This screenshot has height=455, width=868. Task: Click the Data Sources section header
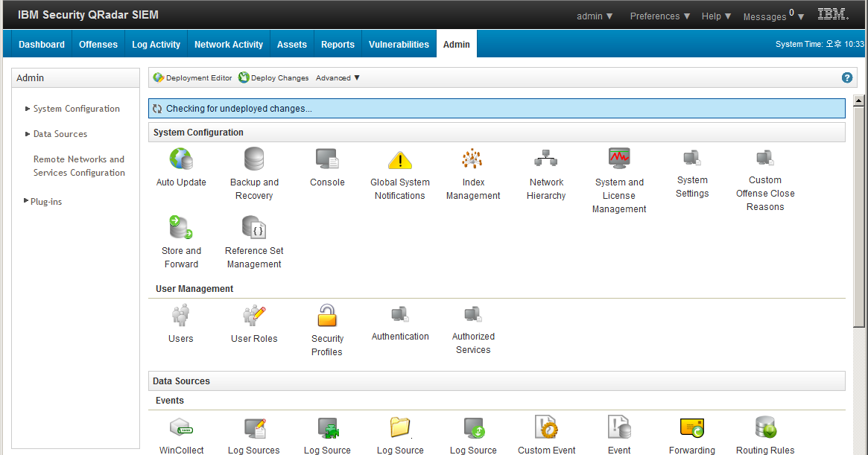tap(496, 381)
